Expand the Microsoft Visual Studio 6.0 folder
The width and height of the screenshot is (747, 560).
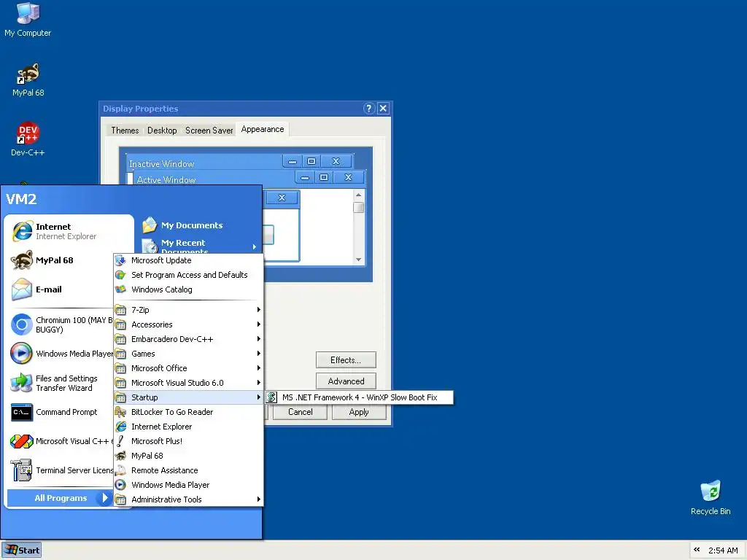(189, 383)
